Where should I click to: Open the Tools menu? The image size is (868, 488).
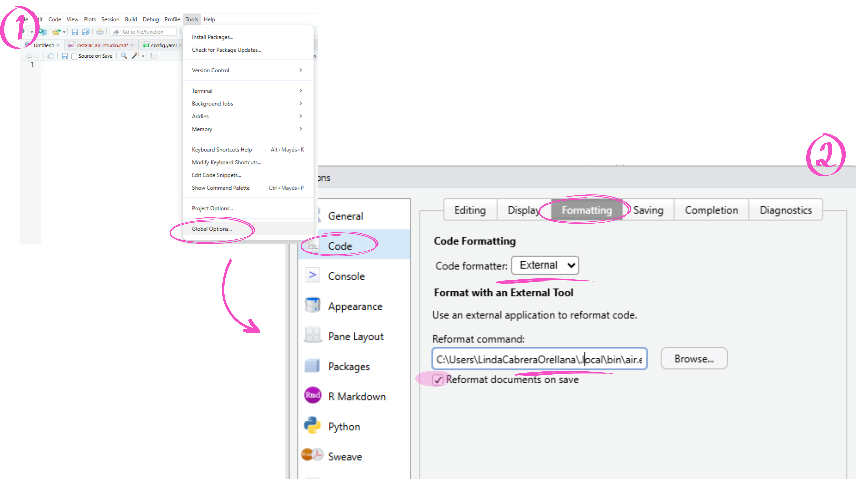click(x=192, y=19)
